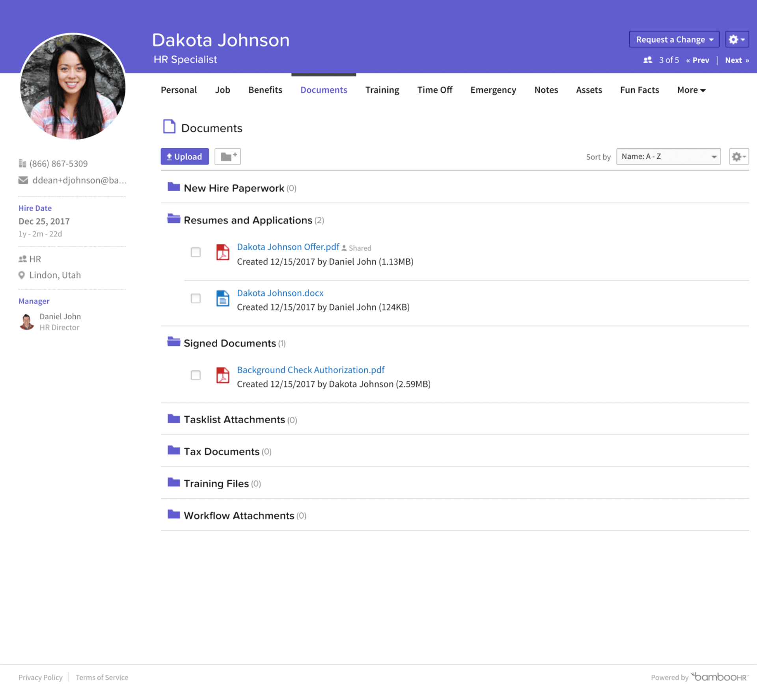Screen dimensions: 757x700
Task: Switch to the Time Off tab
Action: [434, 90]
